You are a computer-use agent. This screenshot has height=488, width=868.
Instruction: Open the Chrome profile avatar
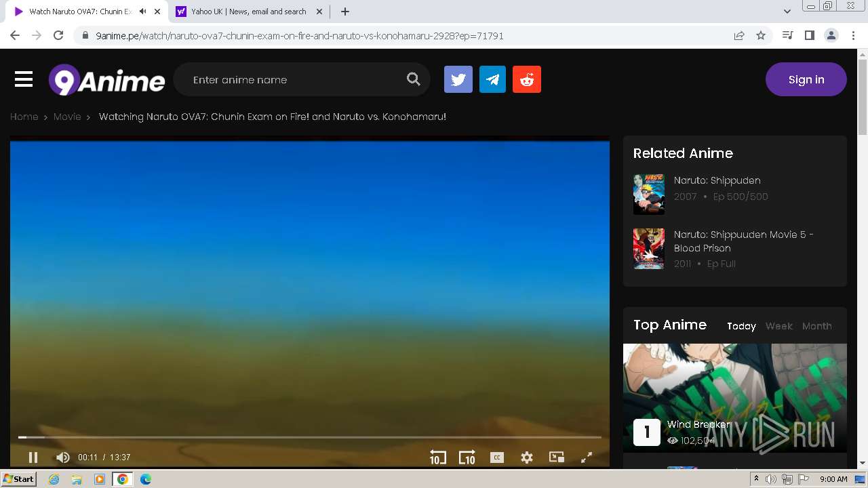[831, 35]
